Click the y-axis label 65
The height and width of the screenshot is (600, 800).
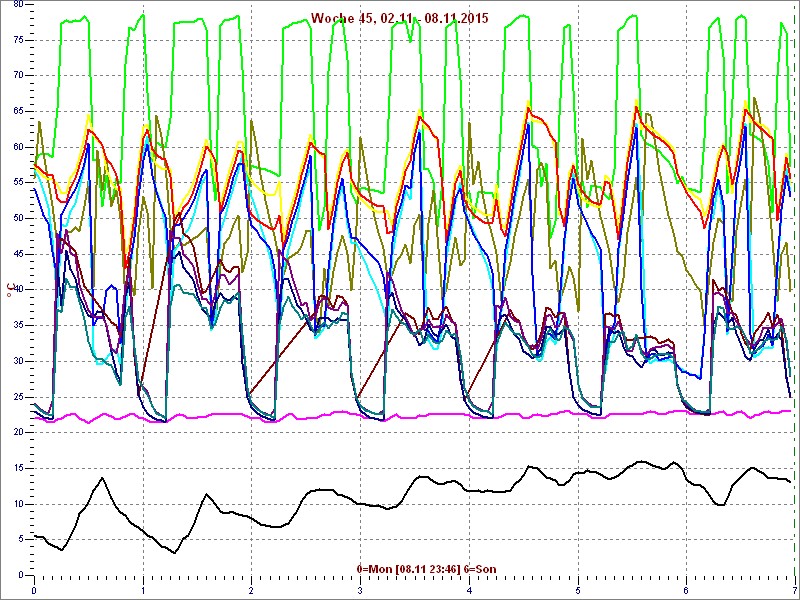coord(17,111)
